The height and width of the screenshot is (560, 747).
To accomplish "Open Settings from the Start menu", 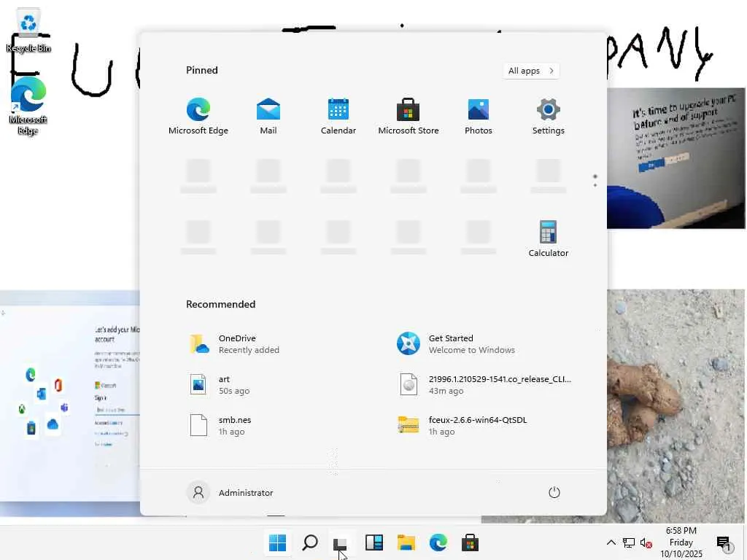I will coord(549,117).
